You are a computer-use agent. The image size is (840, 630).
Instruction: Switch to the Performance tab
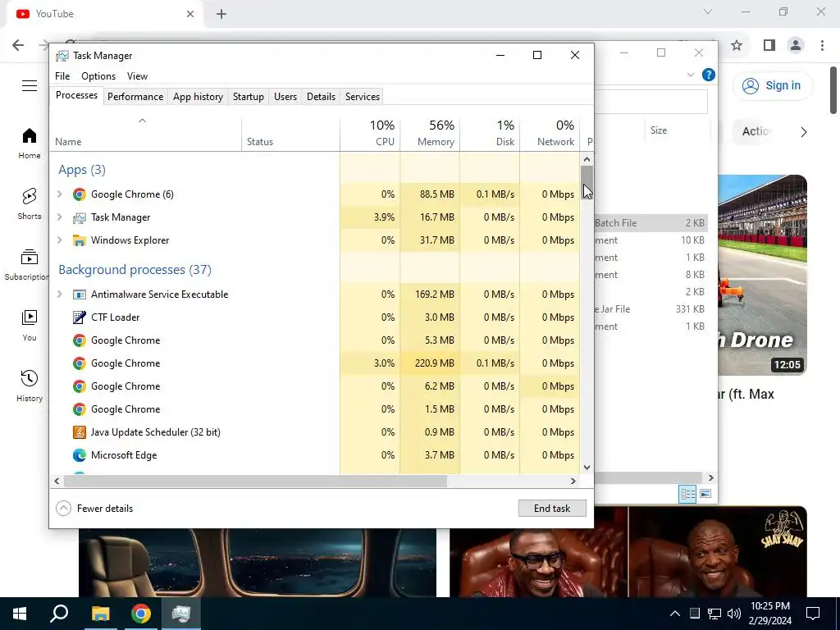(135, 97)
